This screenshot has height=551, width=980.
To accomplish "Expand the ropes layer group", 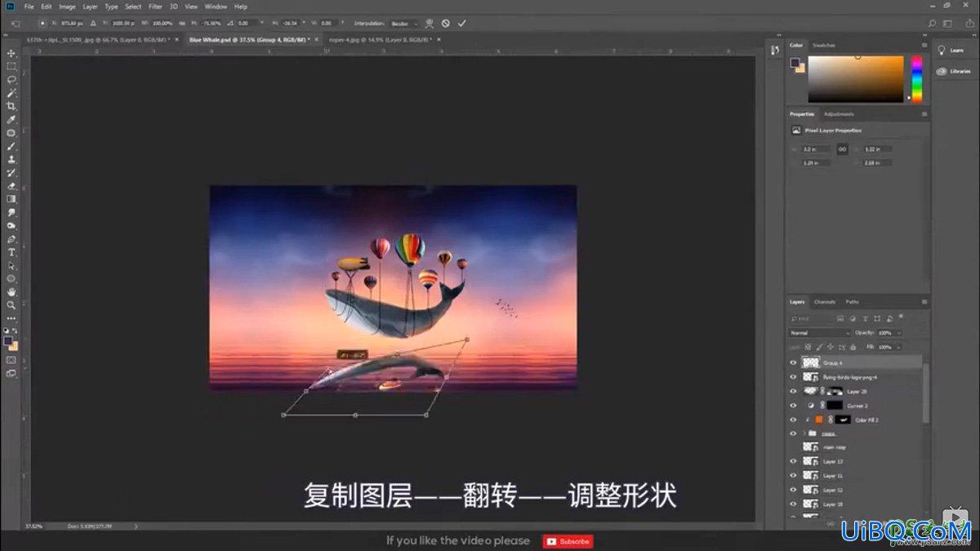I will point(804,433).
